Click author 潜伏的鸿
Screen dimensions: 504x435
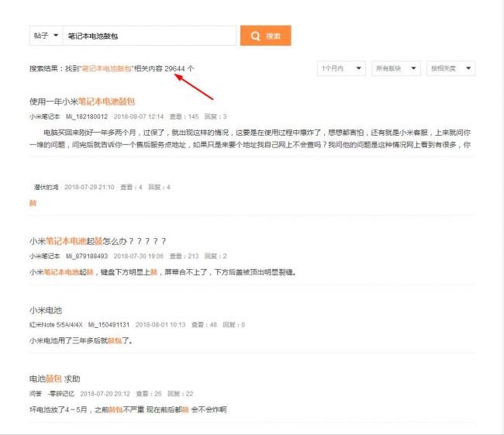click(47, 187)
